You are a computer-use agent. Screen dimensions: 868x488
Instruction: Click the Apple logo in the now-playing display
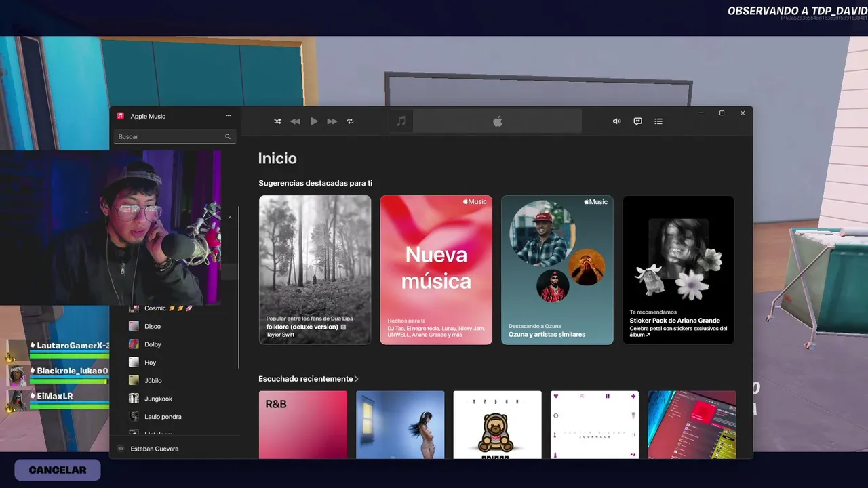498,121
